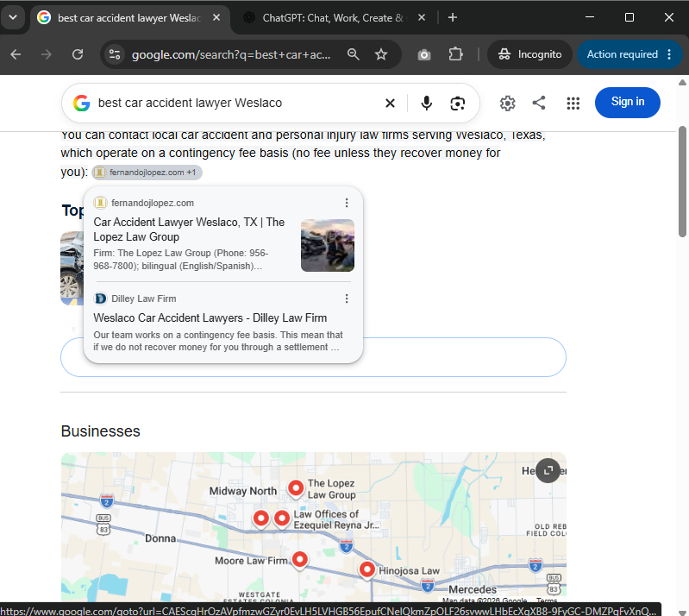The width and height of the screenshot is (689, 616).
Task: Click the Mercedes town label on map
Action: [473, 589]
